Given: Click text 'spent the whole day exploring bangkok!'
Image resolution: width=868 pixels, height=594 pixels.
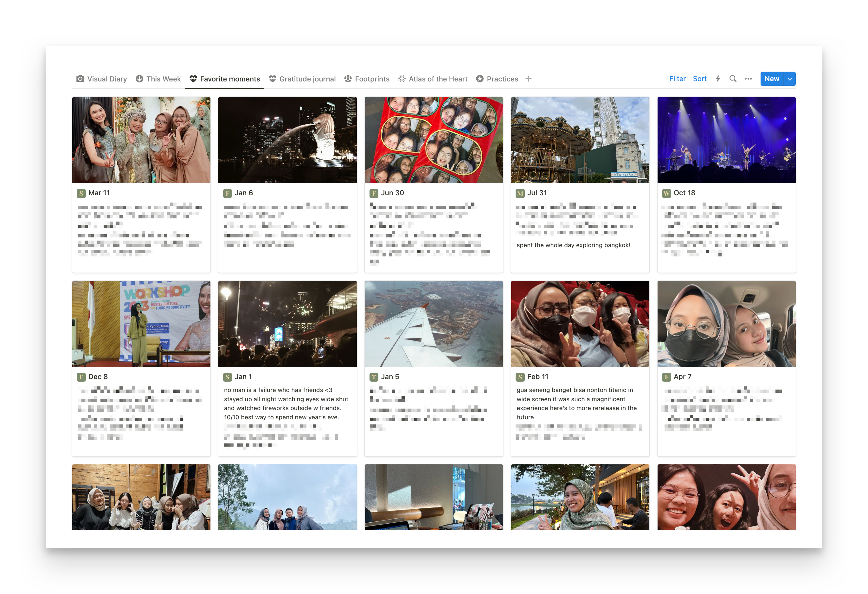Looking at the screenshot, I should [x=573, y=245].
